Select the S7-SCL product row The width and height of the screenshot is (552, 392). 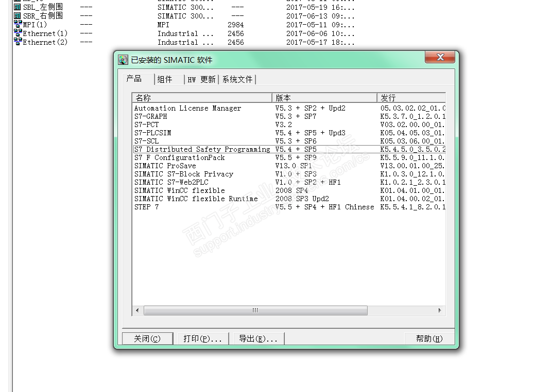tap(289, 141)
